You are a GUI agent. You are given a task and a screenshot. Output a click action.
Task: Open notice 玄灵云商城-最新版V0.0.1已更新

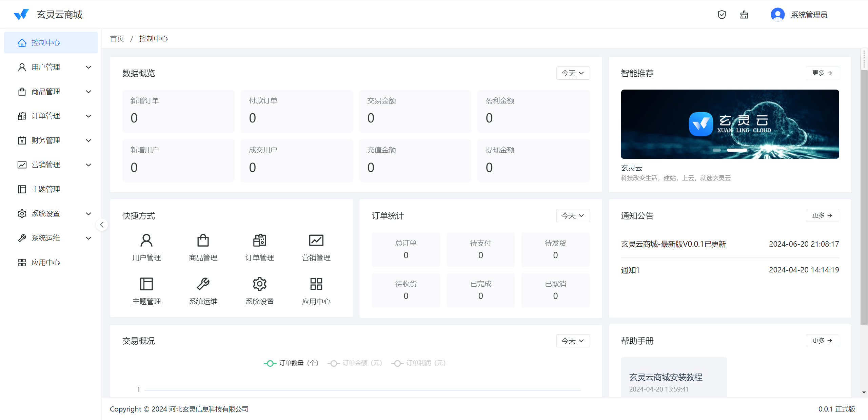point(673,244)
